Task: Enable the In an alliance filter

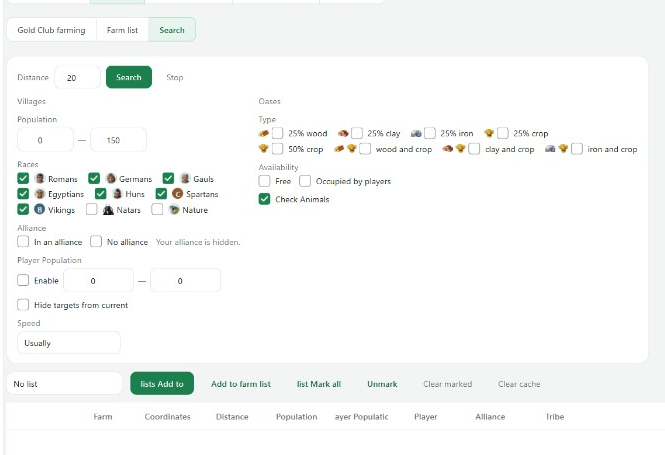Action: click(x=23, y=241)
